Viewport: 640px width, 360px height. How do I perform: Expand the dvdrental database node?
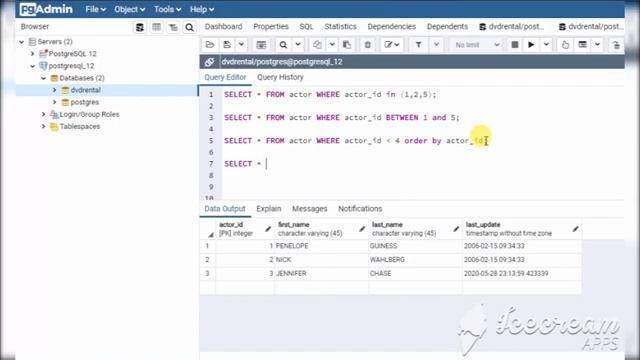click(55, 90)
